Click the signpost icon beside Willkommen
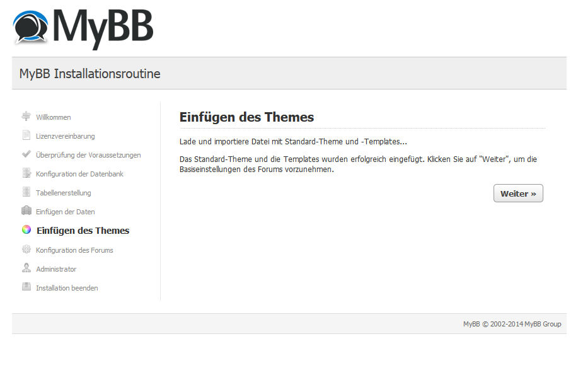This screenshot has width=578, height=392. click(26, 117)
